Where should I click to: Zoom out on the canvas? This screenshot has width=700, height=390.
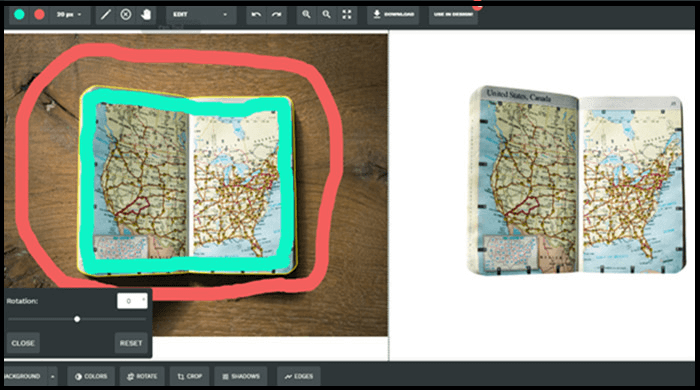pos(326,15)
